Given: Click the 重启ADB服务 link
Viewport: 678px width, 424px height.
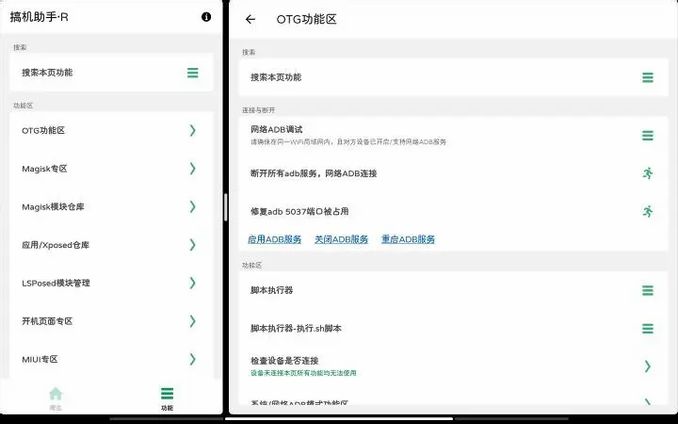Looking at the screenshot, I should [407, 240].
